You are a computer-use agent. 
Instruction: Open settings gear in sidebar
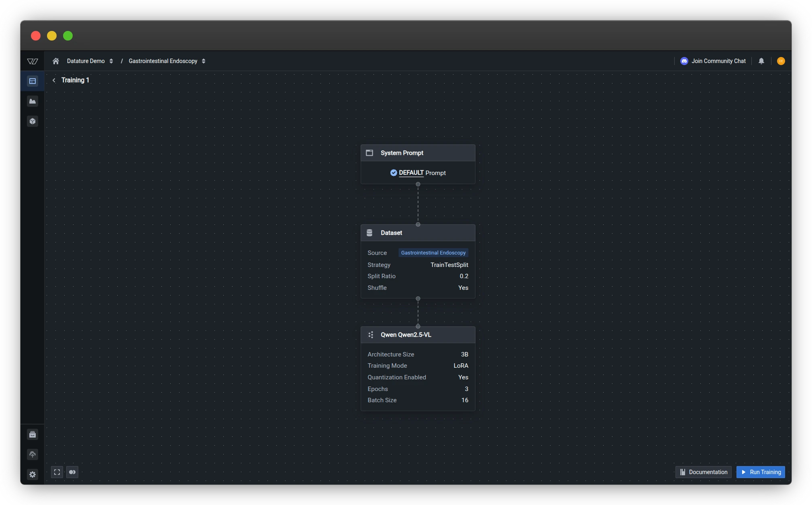(33, 474)
